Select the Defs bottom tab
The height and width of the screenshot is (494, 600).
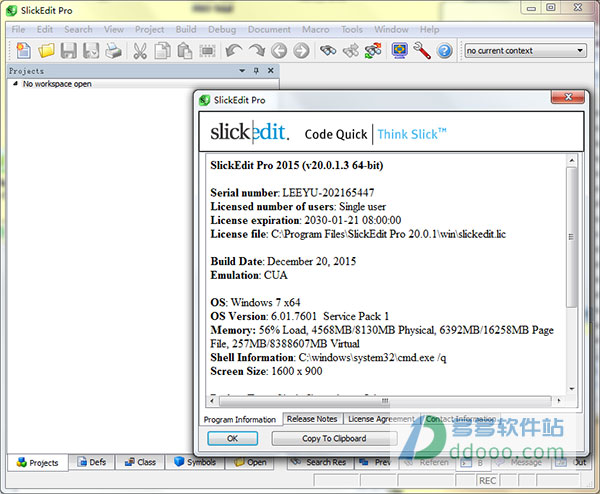click(x=92, y=462)
